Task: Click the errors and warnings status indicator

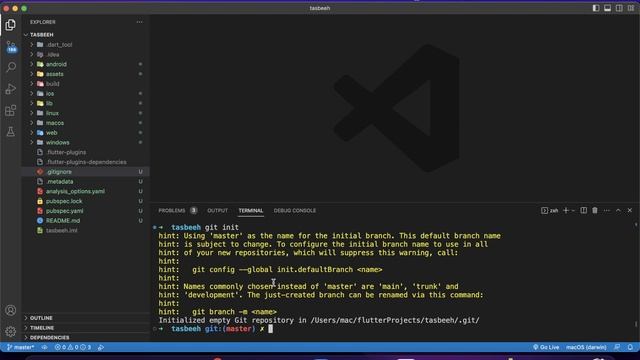Action: point(73,347)
